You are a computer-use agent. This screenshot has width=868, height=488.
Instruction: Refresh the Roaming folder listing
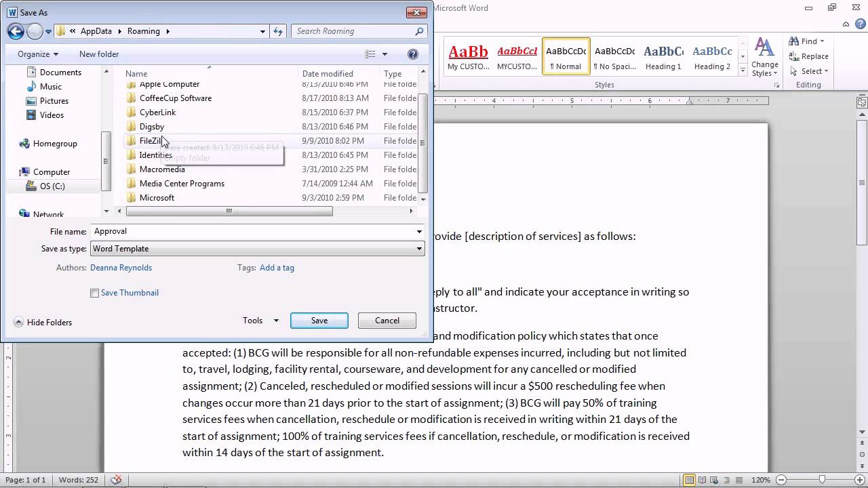pos(278,31)
